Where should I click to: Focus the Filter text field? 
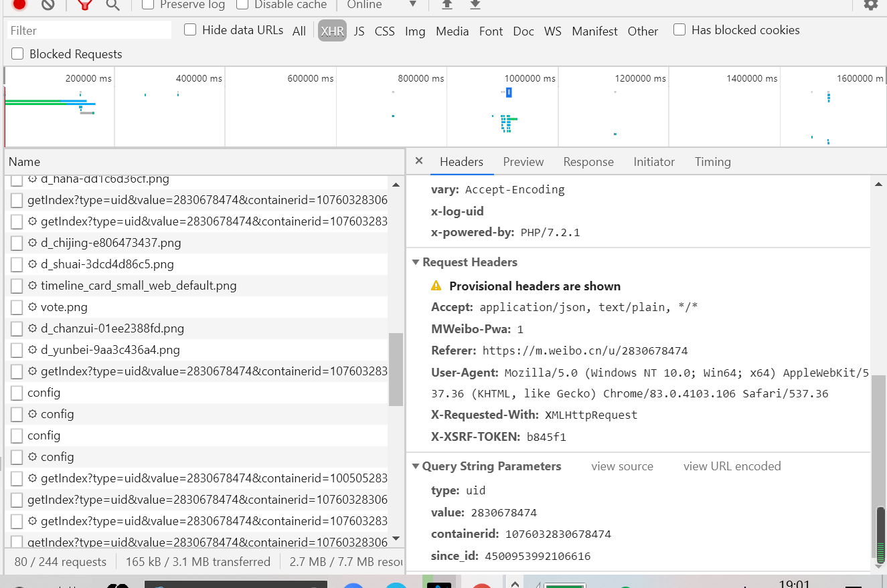pyautogui.click(x=89, y=30)
